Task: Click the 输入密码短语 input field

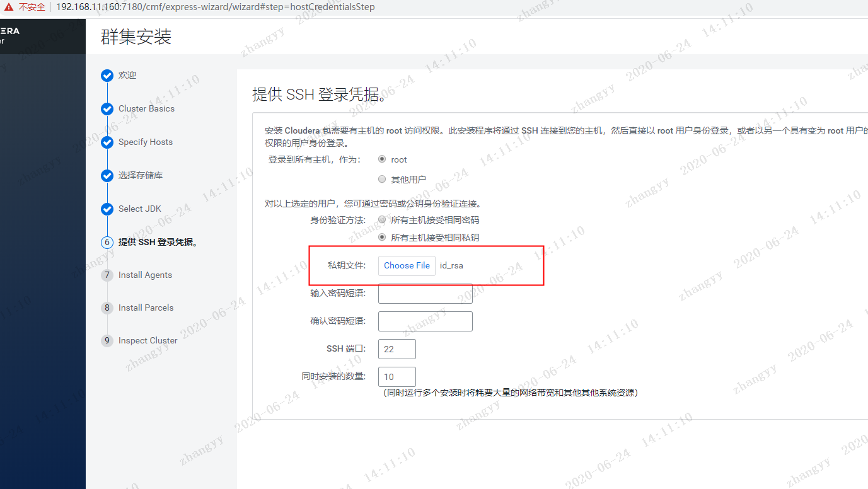Action: tap(425, 294)
